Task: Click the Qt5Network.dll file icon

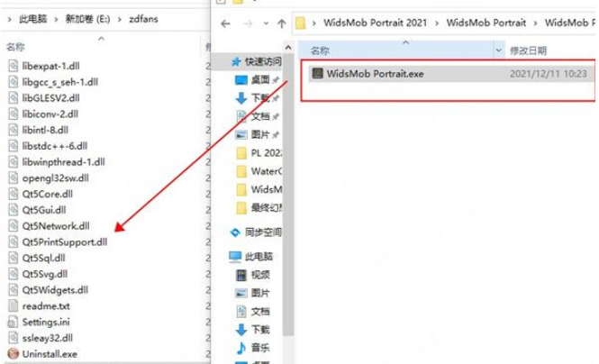Action: (x=13, y=226)
